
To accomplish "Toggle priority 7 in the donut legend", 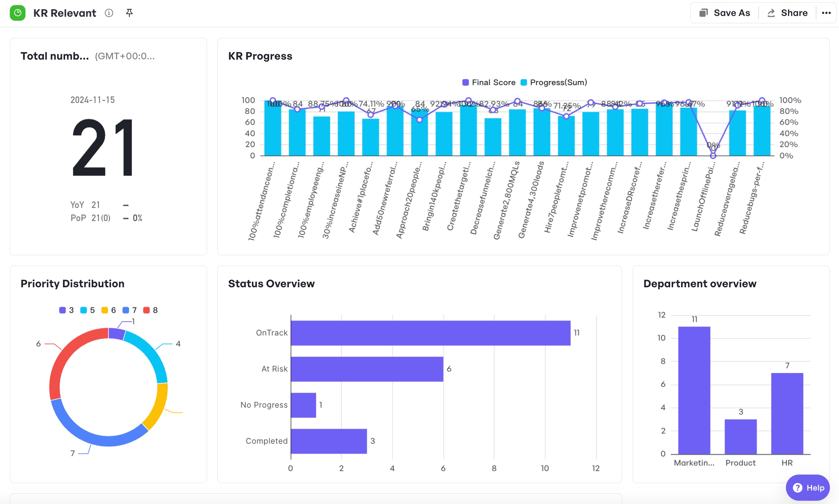I will coord(130,310).
